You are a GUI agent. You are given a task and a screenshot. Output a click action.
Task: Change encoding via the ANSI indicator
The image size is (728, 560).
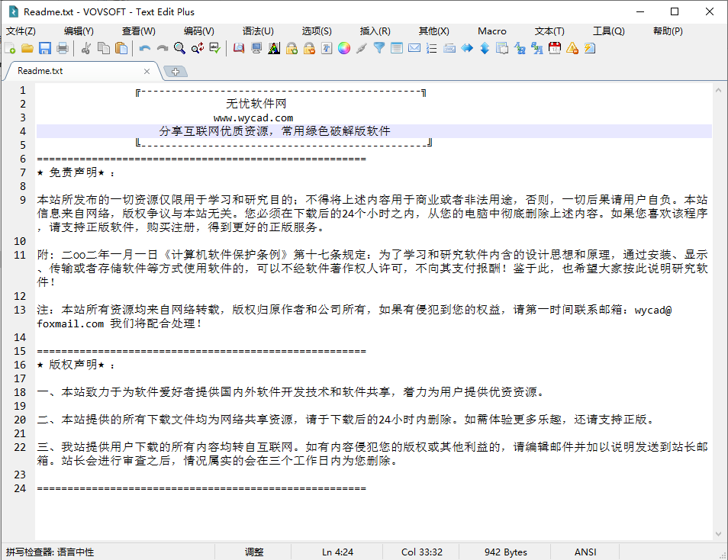click(585, 552)
